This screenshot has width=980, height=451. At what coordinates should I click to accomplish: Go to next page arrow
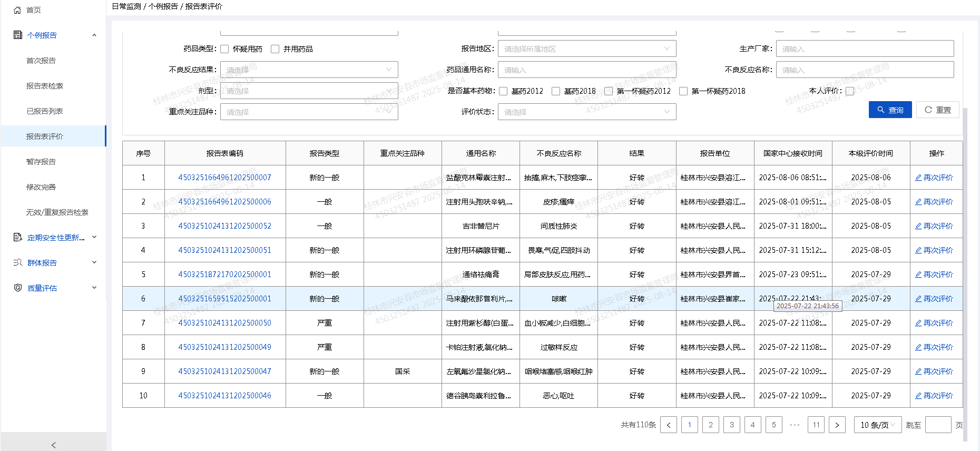click(x=837, y=425)
